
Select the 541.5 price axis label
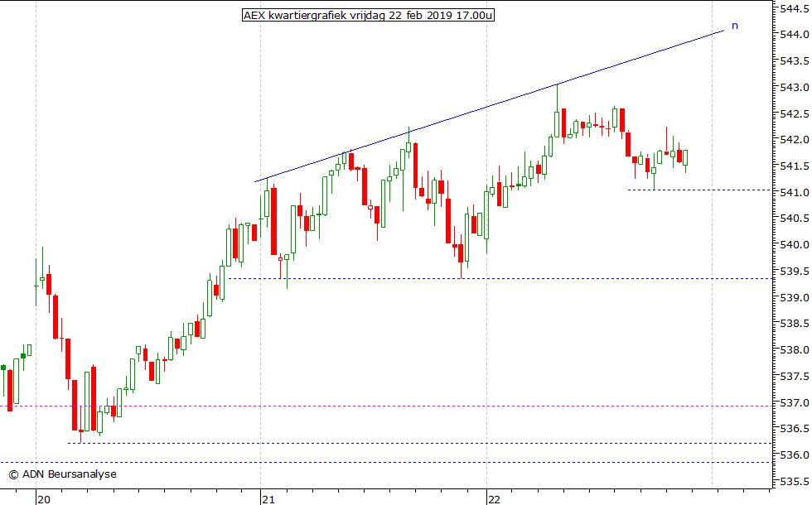795,166
